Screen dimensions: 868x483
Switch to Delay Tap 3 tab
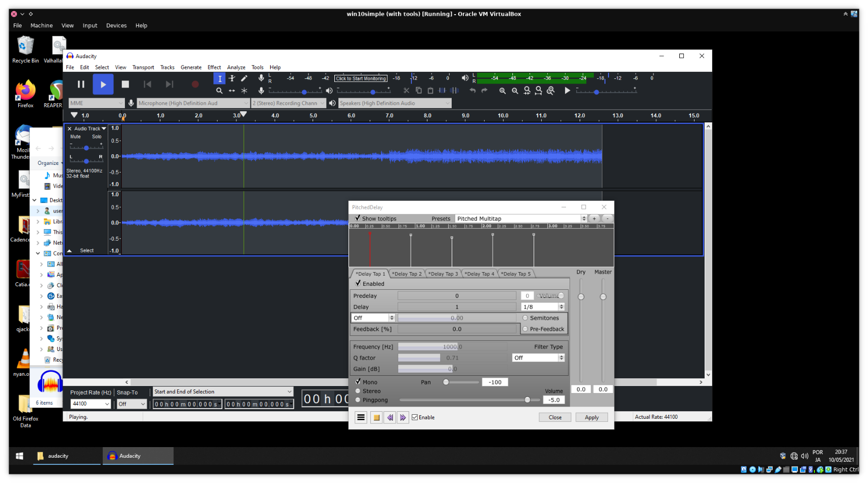[x=443, y=274]
